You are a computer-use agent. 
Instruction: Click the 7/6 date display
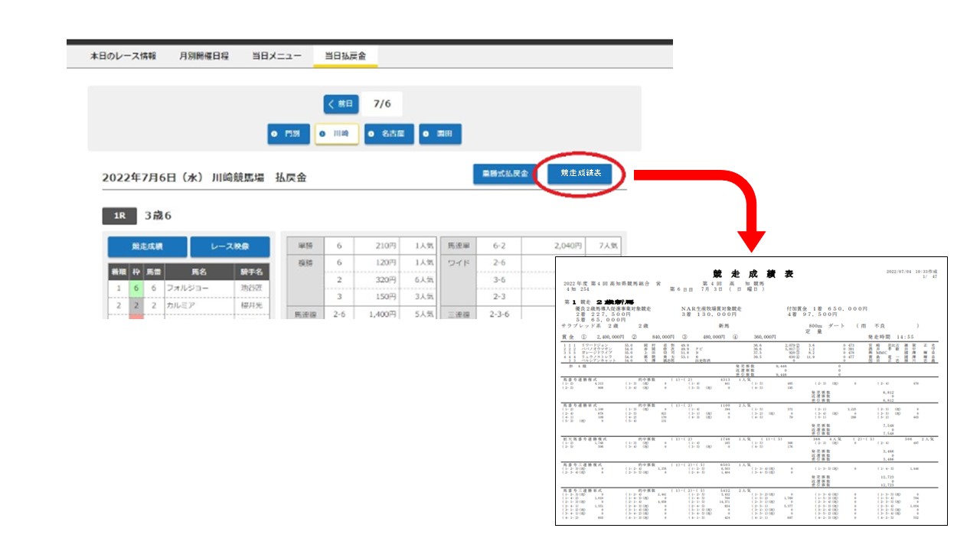click(x=382, y=104)
